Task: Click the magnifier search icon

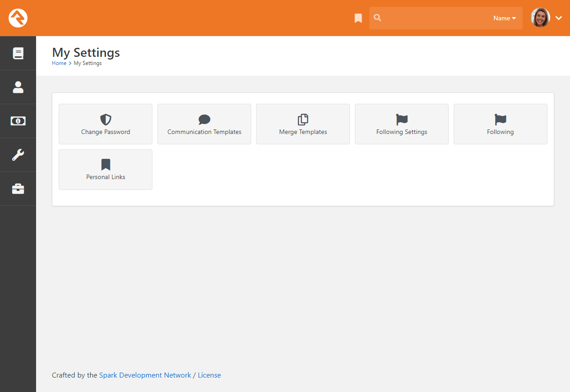Action: [x=378, y=18]
